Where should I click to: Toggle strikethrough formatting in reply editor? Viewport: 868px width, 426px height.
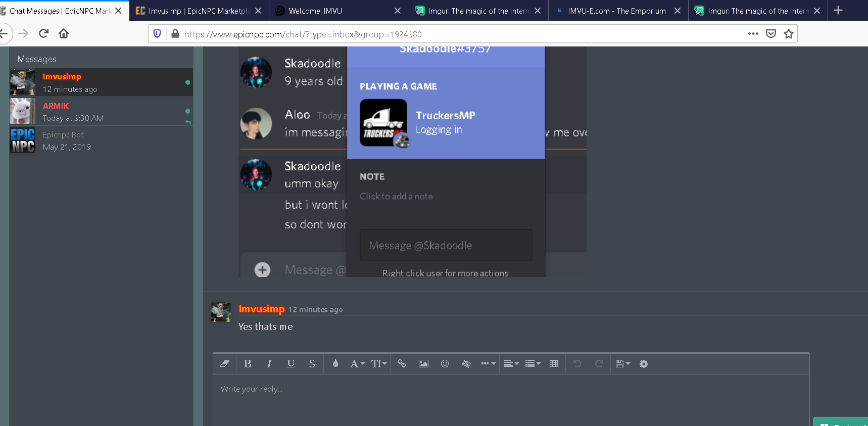click(x=312, y=364)
